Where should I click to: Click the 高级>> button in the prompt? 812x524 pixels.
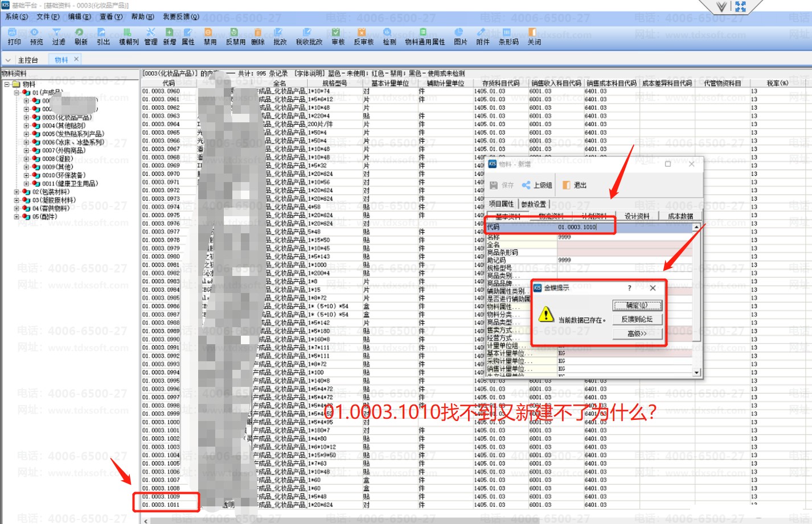637,334
